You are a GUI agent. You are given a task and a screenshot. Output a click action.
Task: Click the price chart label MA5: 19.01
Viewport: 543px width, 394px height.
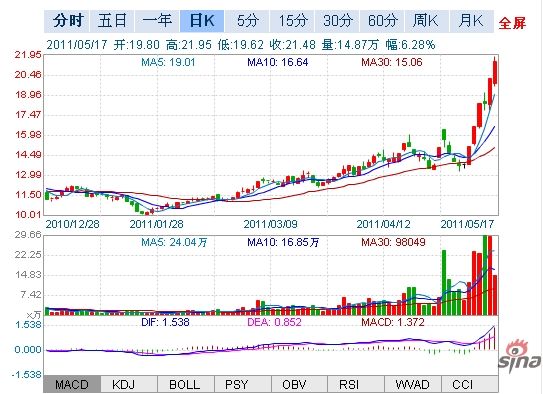pos(168,62)
